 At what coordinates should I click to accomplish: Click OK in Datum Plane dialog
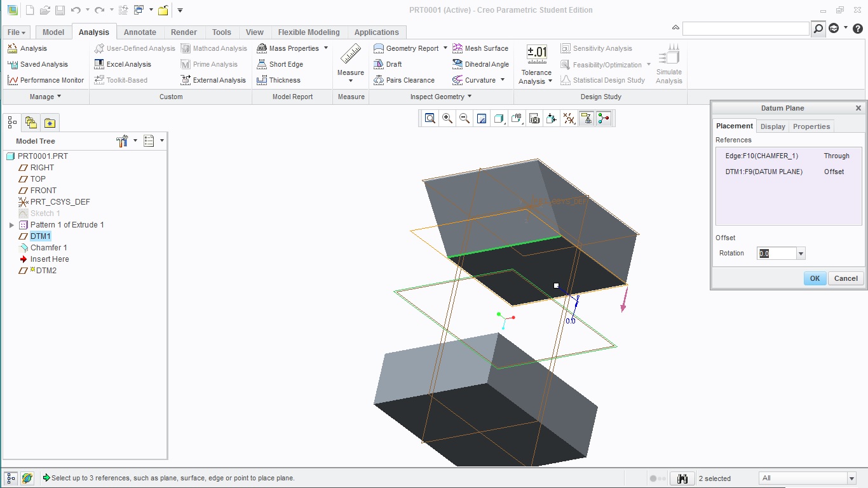(x=815, y=278)
